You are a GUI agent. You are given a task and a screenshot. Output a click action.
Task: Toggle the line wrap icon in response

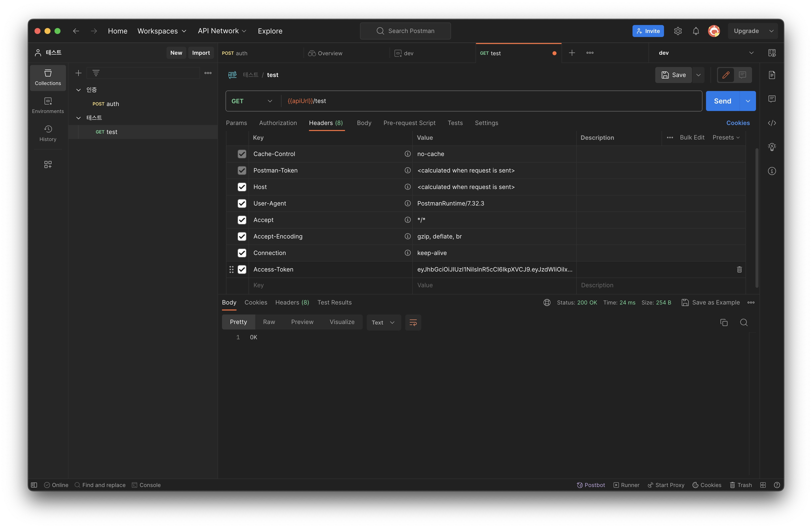pyautogui.click(x=413, y=322)
